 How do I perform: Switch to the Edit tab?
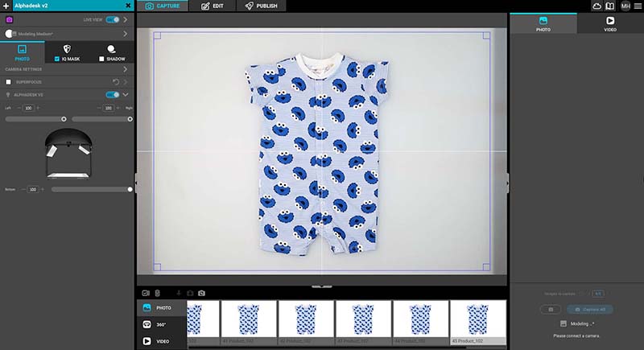tap(213, 6)
